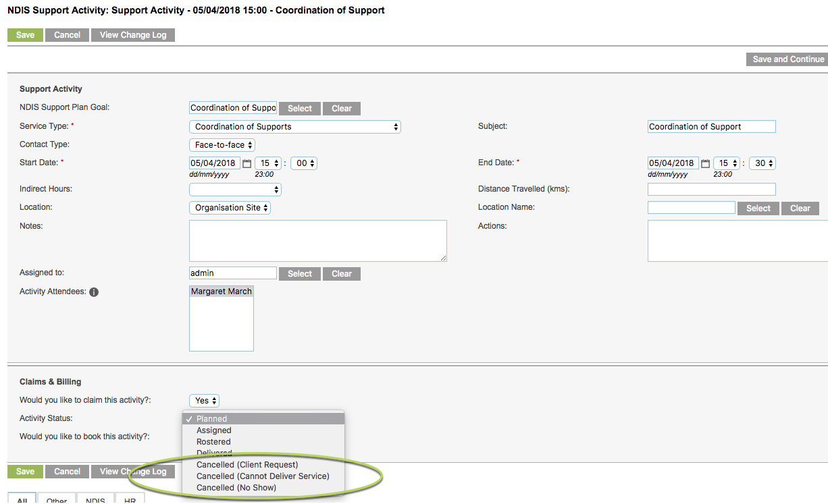Open View Change Log above the form
The image size is (828, 504).
tap(133, 35)
